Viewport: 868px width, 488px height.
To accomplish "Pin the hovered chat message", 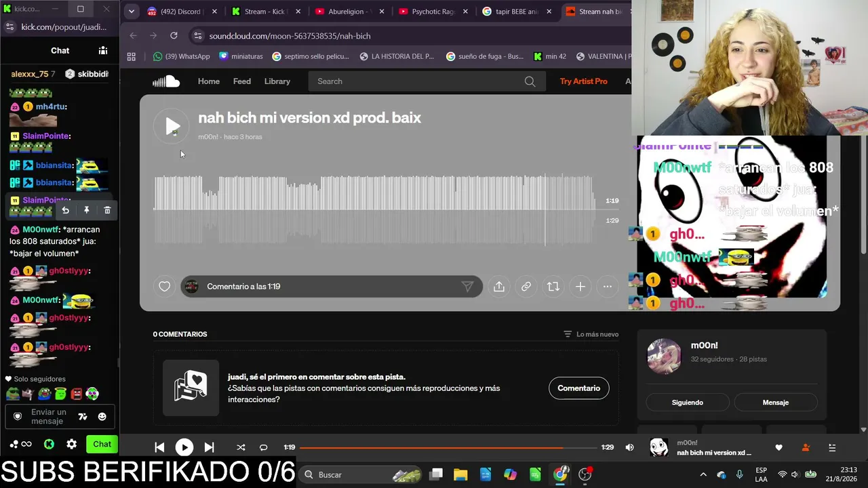I will tap(86, 211).
